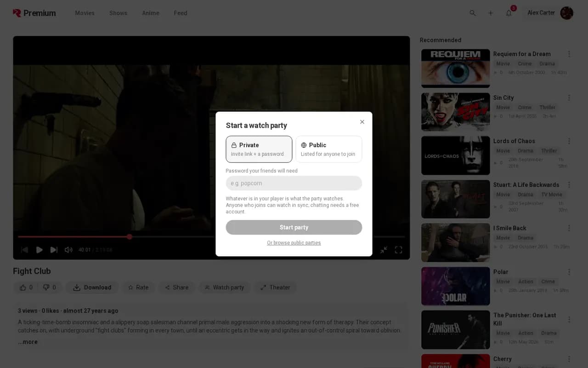Click the plus add icon in header
Image resolution: width=588 pixels, height=368 pixels.
click(491, 13)
